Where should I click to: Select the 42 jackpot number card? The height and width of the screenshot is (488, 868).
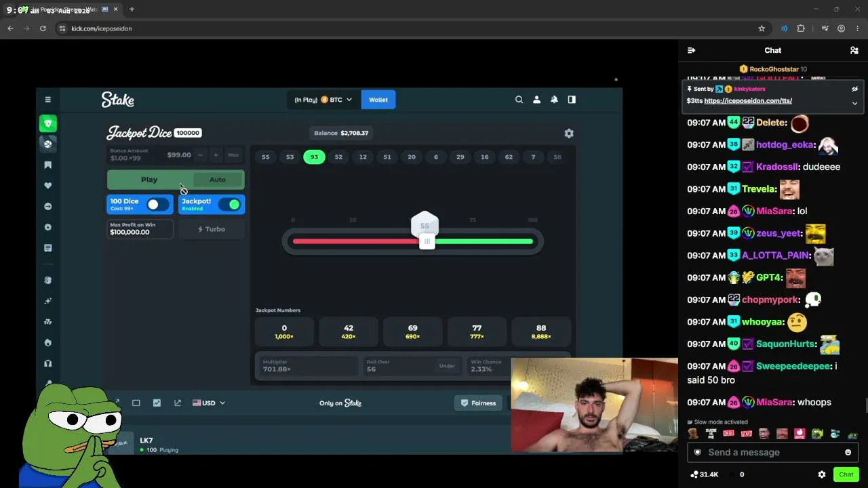pyautogui.click(x=349, y=332)
